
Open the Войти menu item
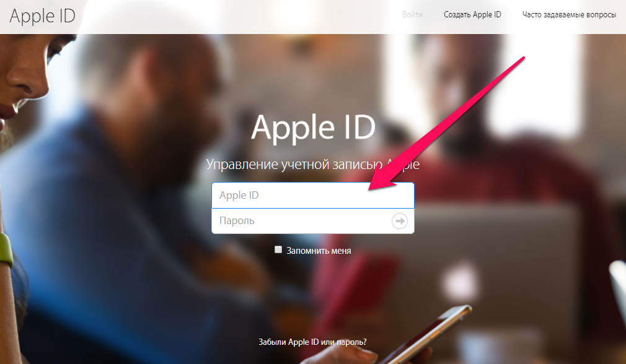pyautogui.click(x=412, y=15)
